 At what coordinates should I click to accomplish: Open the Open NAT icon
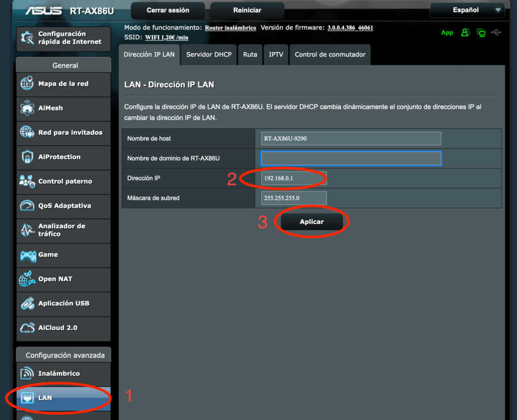27,279
